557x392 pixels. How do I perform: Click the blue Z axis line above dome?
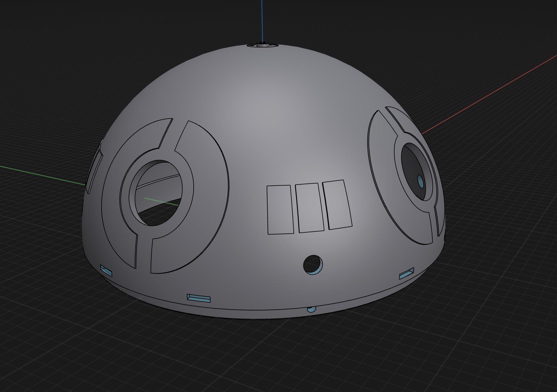pos(262,21)
